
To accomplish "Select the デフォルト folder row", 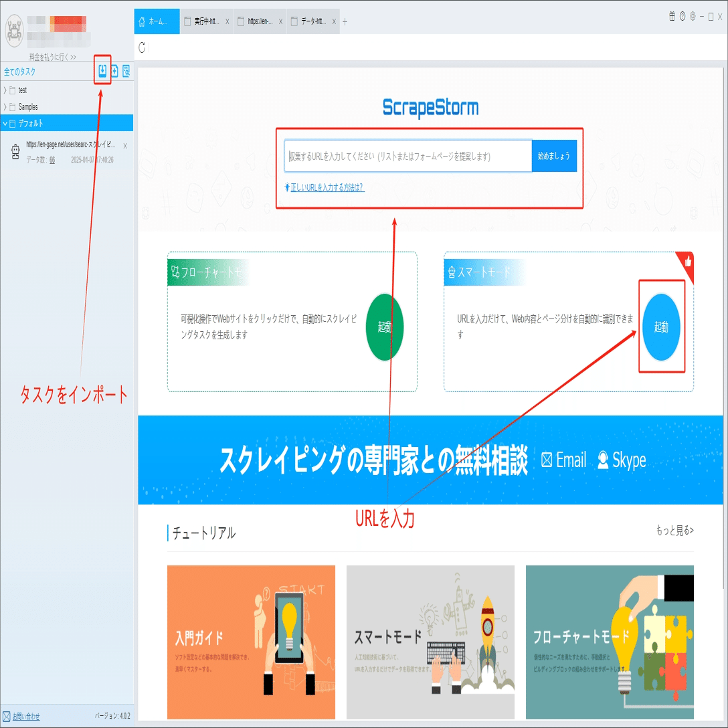I will click(x=67, y=123).
